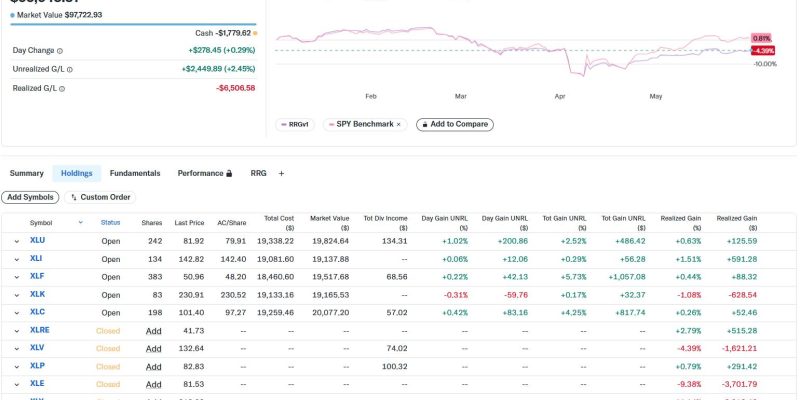Open the Summary tab
800x400 pixels.
click(27, 173)
